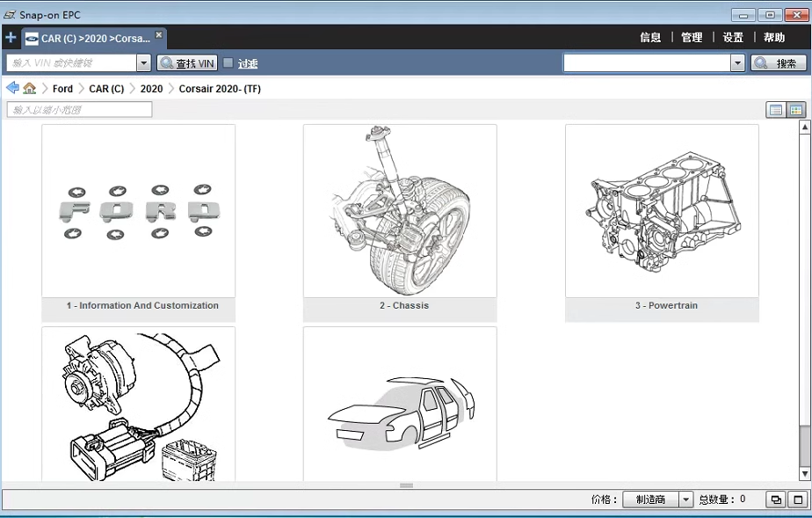Open the Chassis category thumbnail

click(x=400, y=211)
